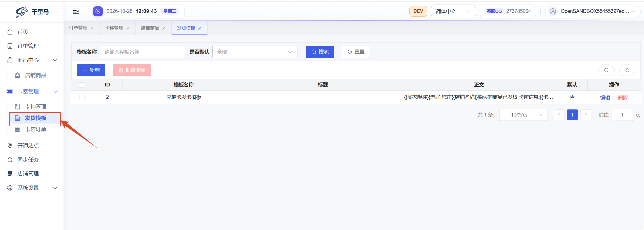The image size is (644, 230).
Task: Click the 店铺管理 shop icon
Action: (x=10, y=174)
